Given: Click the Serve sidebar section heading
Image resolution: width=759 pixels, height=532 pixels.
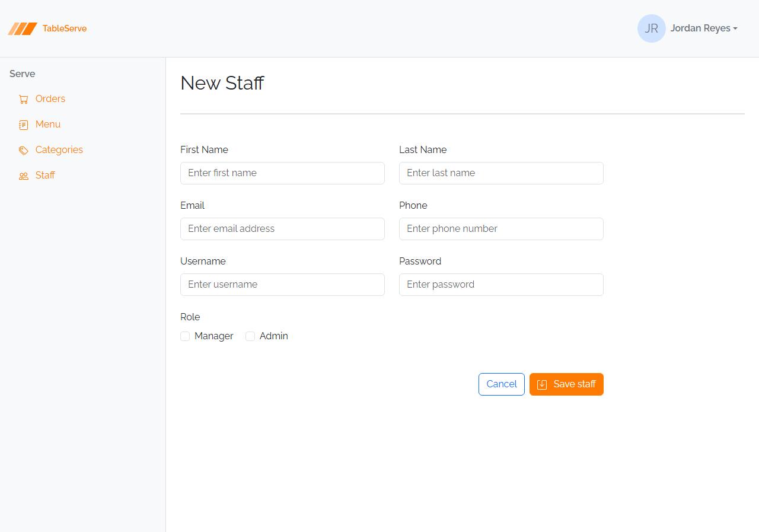Looking at the screenshot, I should click(x=23, y=74).
